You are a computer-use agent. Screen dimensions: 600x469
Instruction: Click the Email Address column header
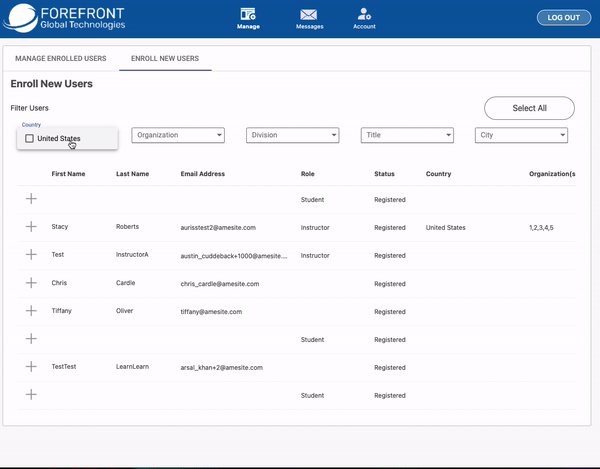click(x=203, y=174)
